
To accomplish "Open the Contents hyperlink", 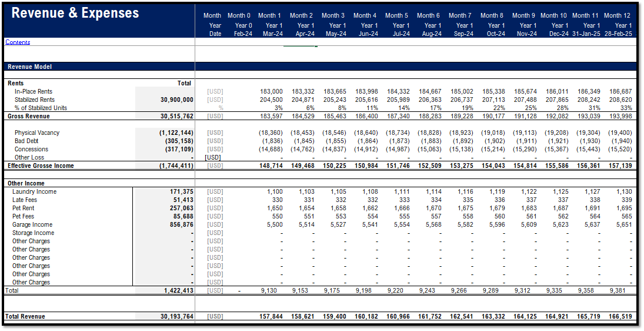I will [18, 42].
